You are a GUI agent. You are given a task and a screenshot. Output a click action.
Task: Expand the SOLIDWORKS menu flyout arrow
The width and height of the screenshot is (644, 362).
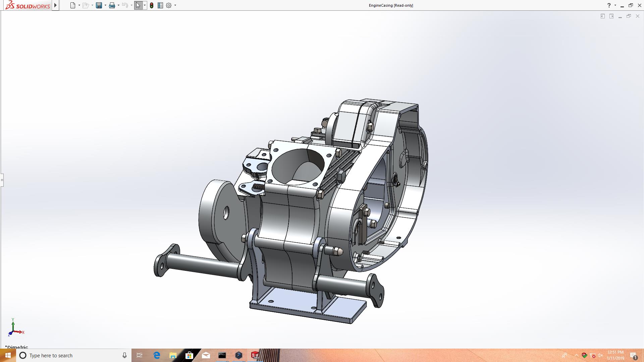pyautogui.click(x=55, y=5)
